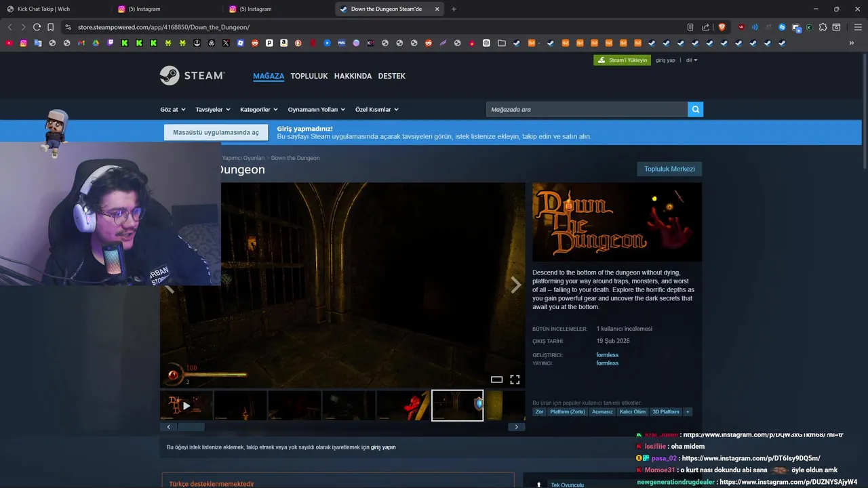Image resolution: width=868 pixels, height=488 pixels.
Task: Select the red hand screenshot thumbnail
Action: pos(403,405)
